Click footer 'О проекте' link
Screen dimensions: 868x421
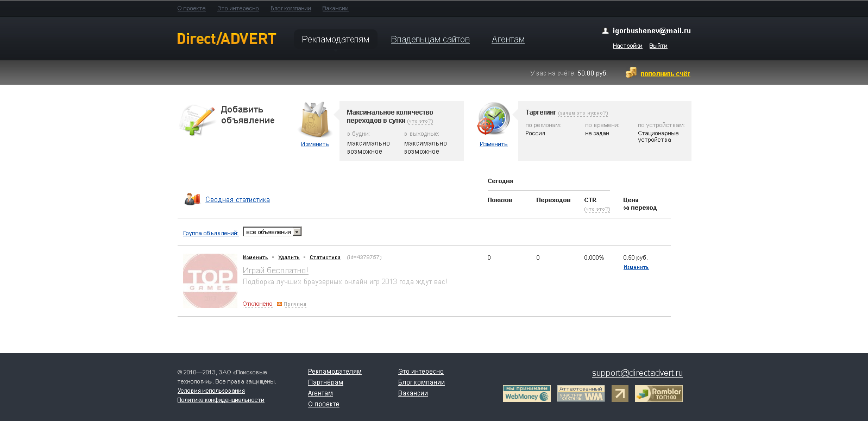pos(324,404)
